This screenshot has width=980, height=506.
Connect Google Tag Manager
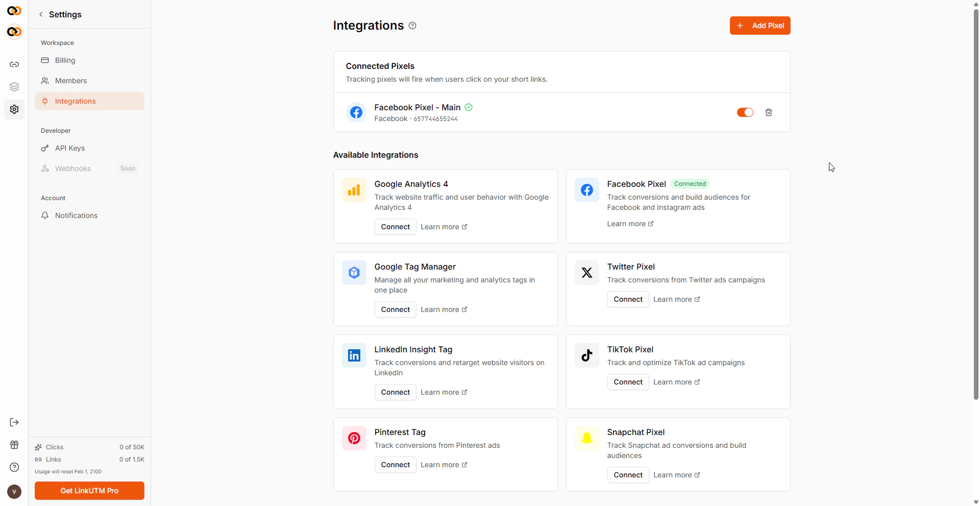(396, 309)
